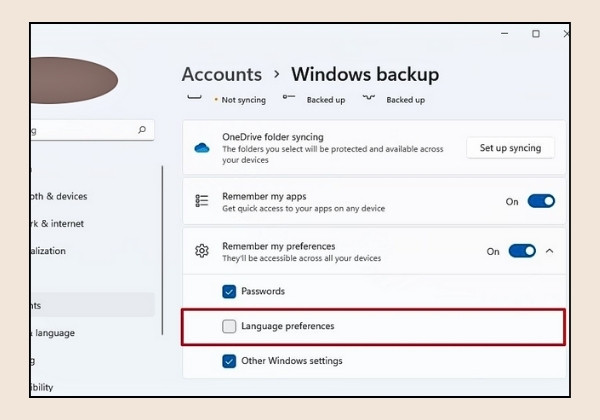Click the OneDrive cloud icon
The image size is (600, 420).
(x=202, y=148)
